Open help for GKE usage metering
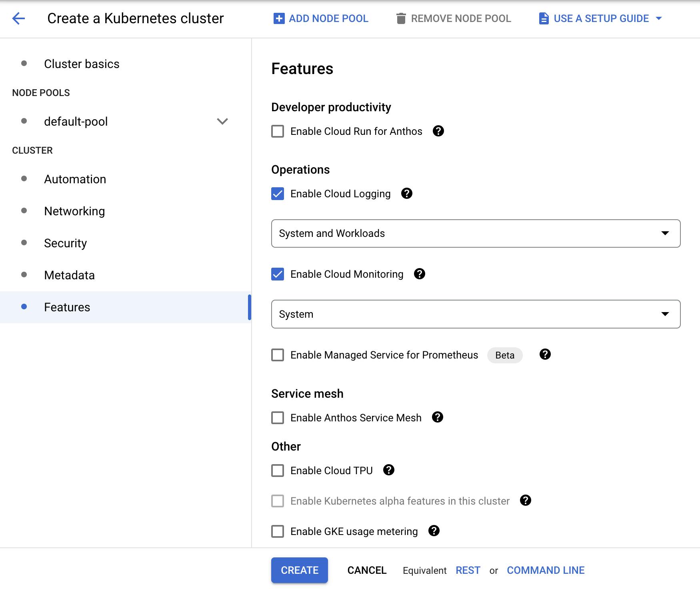Viewport: 700px width, 589px height. coord(434,531)
